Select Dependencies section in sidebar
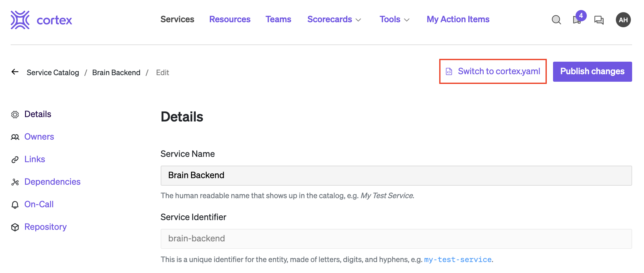Screen dimensions: 644x273 tap(53, 182)
